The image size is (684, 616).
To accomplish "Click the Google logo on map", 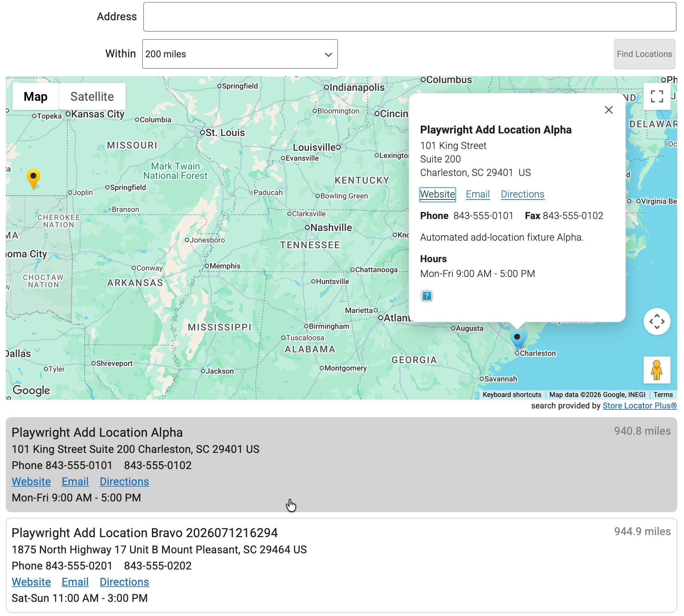I will [x=31, y=390].
